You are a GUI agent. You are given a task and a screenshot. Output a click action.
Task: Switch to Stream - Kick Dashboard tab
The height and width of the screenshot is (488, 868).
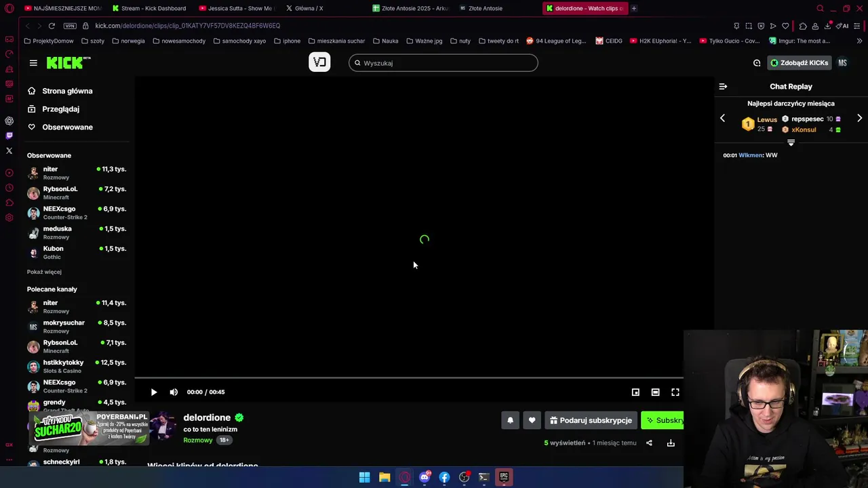pos(149,8)
